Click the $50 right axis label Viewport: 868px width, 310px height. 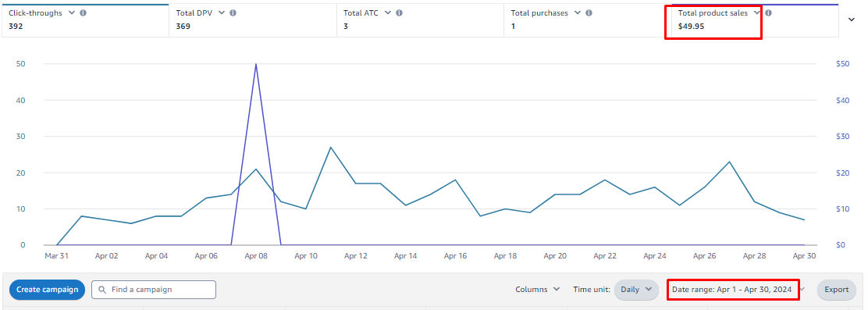click(842, 64)
